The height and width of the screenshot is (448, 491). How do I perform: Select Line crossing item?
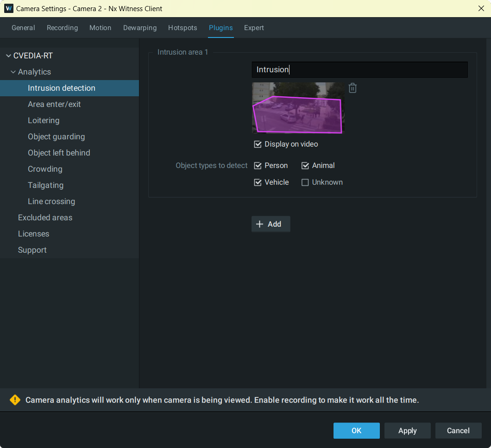[x=69, y=201]
